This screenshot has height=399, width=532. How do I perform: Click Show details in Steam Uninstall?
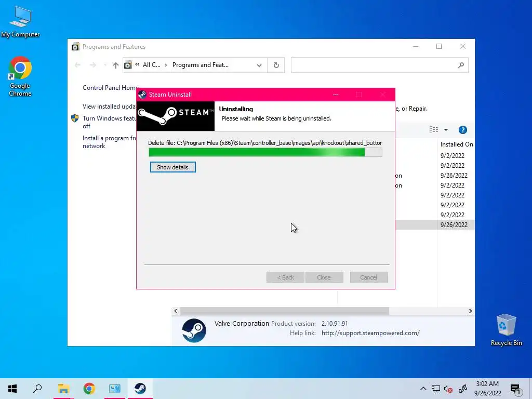[x=172, y=167]
